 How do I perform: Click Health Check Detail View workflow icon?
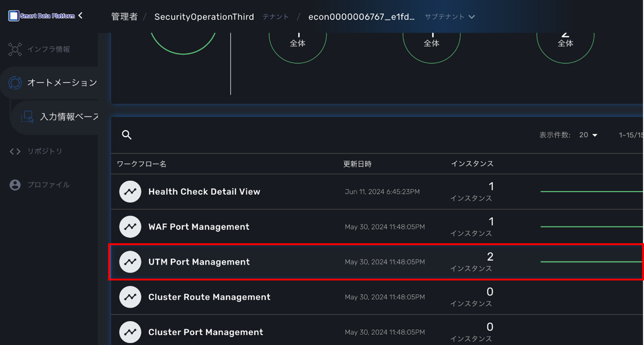coord(130,192)
